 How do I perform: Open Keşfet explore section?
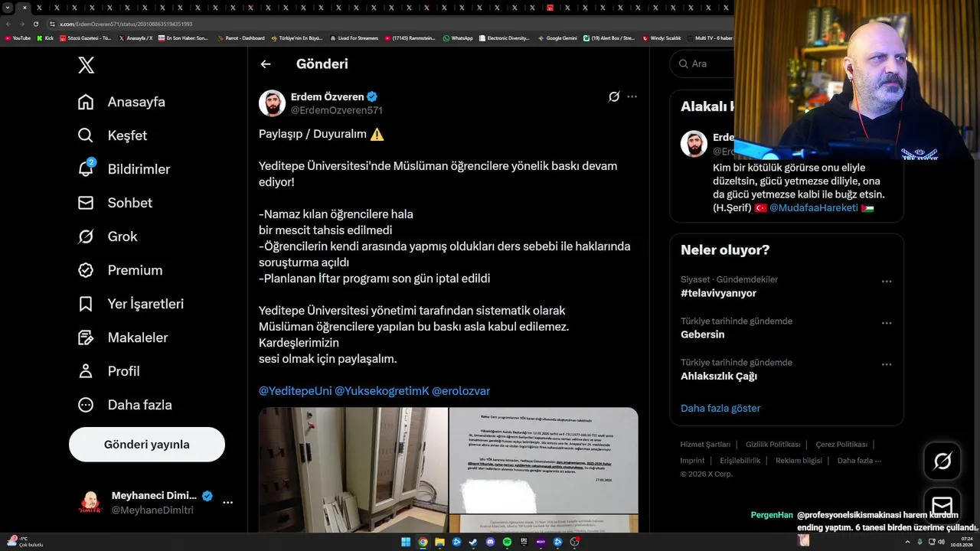[x=113, y=135]
